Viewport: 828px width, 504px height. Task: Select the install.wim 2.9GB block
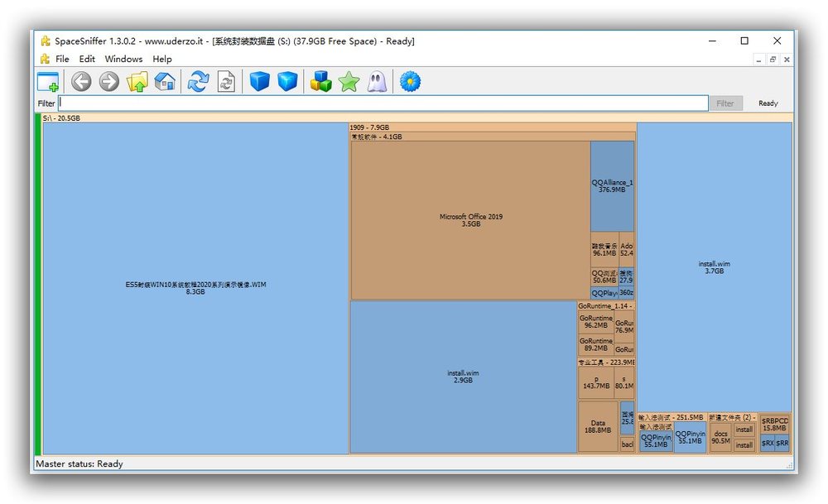(463, 377)
